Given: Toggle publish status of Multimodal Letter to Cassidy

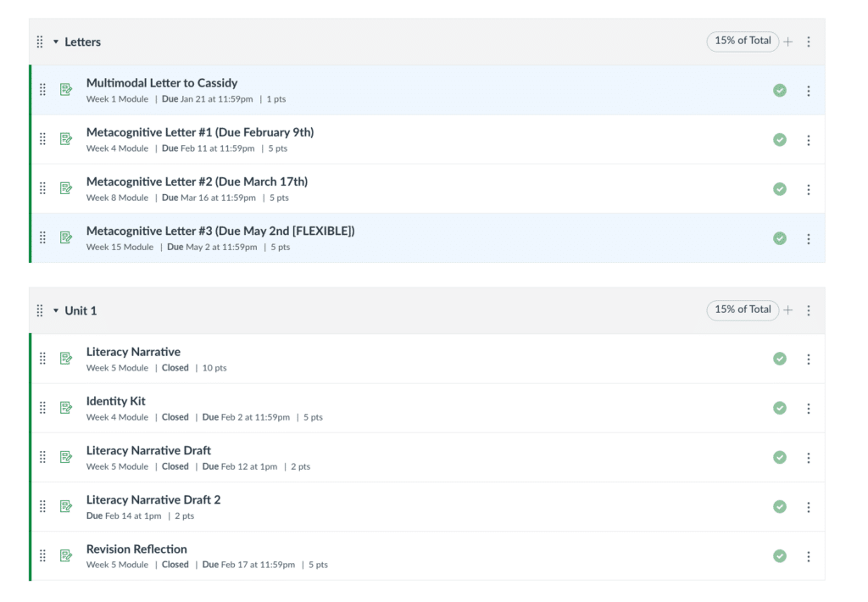Looking at the screenshot, I should pos(779,89).
